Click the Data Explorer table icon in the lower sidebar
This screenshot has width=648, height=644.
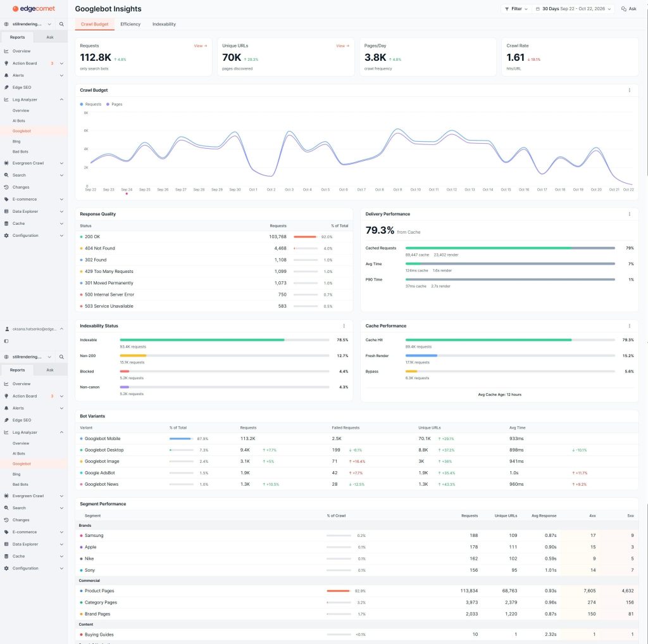[x=6, y=544]
